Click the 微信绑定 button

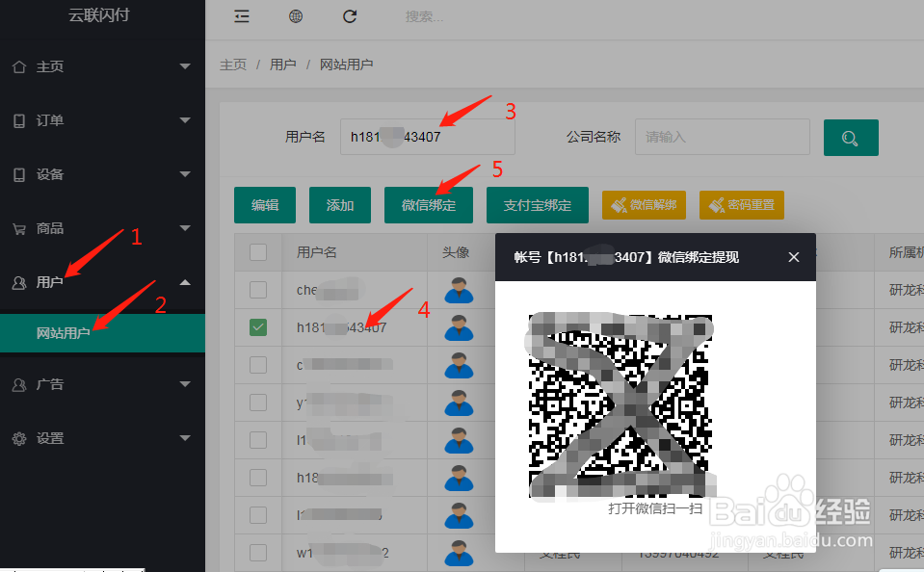[x=429, y=205]
